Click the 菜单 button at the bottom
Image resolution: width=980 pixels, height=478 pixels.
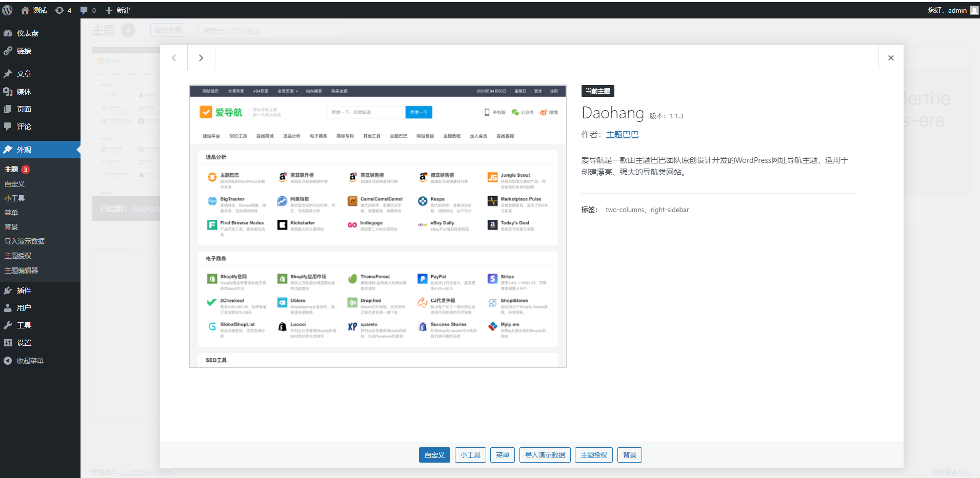point(503,455)
